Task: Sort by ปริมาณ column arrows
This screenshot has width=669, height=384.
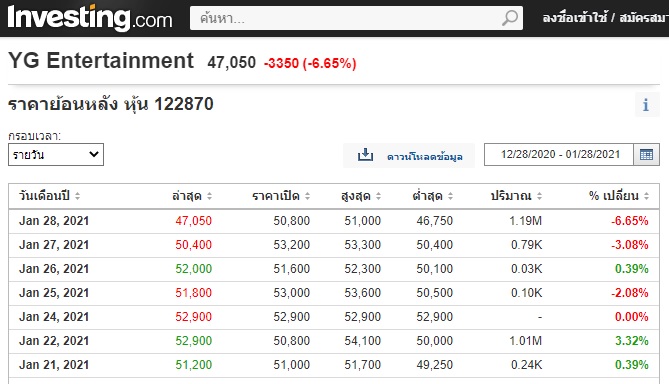Action: [x=539, y=196]
